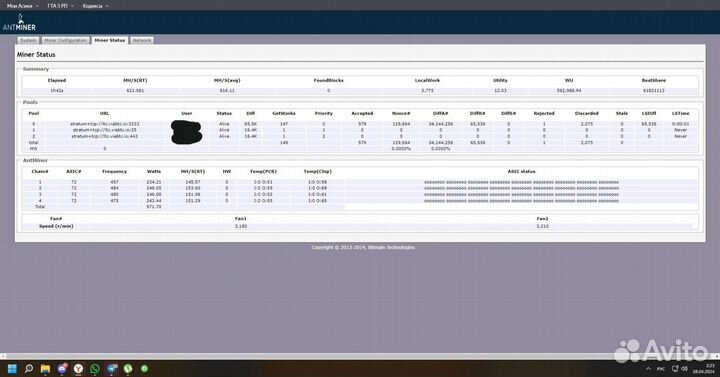Click Fan1 speed value 3,180
Viewport: 720px width, 377px height.
tap(241, 226)
